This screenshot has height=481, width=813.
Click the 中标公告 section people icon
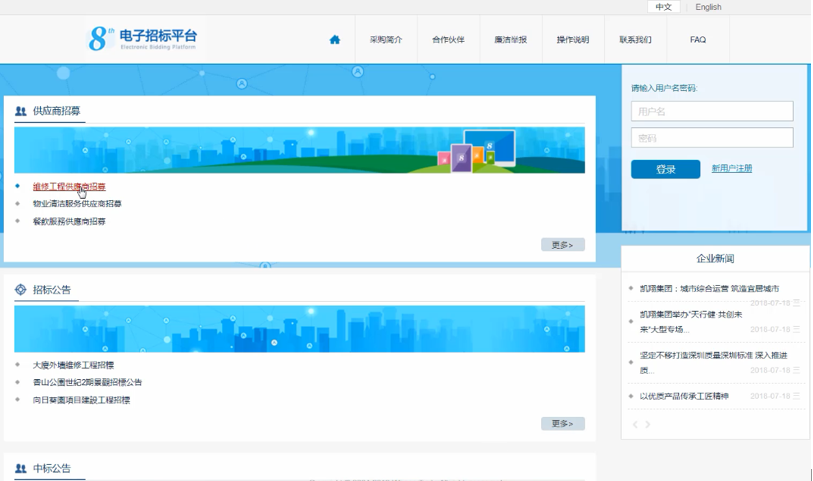click(x=20, y=468)
